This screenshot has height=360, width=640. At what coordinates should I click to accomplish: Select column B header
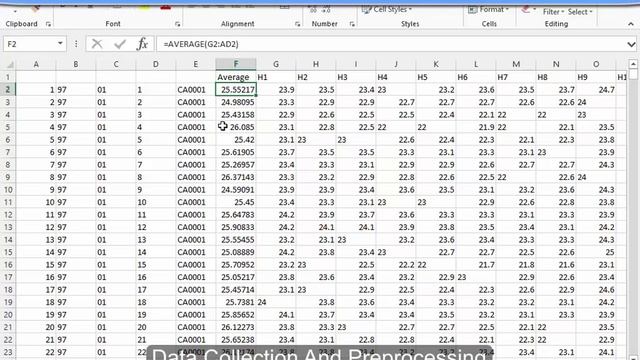[76, 64]
